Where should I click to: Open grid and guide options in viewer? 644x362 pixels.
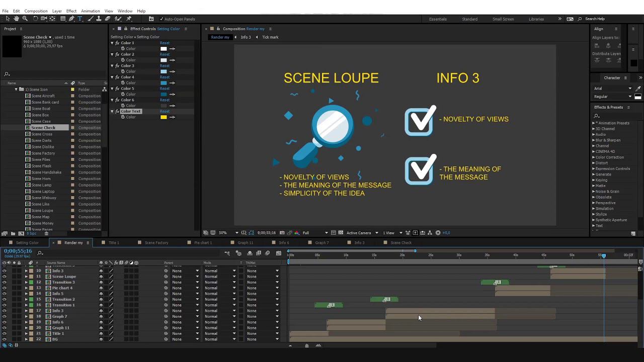(x=244, y=233)
